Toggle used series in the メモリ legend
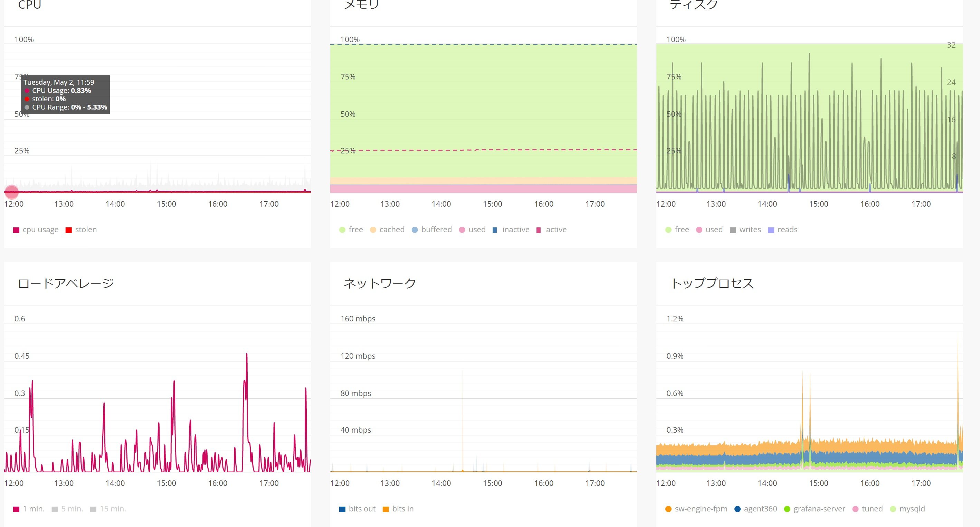The width and height of the screenshot is (980, 527). pos(472,230)
